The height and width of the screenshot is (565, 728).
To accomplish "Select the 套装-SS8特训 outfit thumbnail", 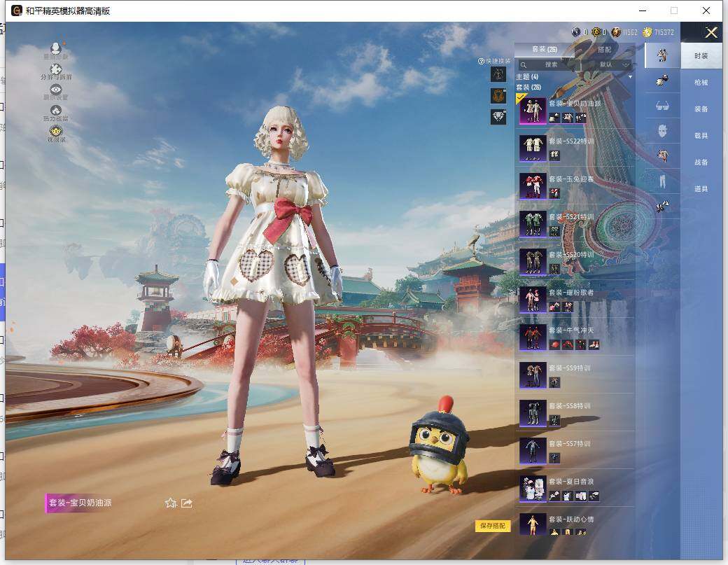I will tap(533, 413).
